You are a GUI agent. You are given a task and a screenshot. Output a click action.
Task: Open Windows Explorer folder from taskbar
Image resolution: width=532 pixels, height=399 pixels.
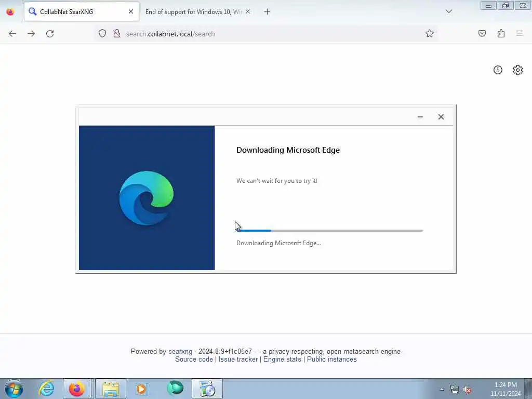(111, 389)
